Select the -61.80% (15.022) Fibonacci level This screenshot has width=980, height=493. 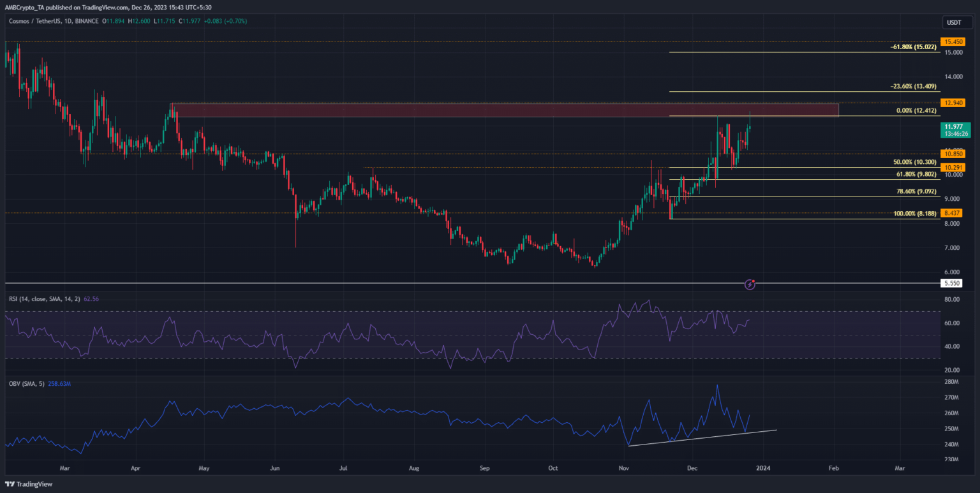click(913, 47)
